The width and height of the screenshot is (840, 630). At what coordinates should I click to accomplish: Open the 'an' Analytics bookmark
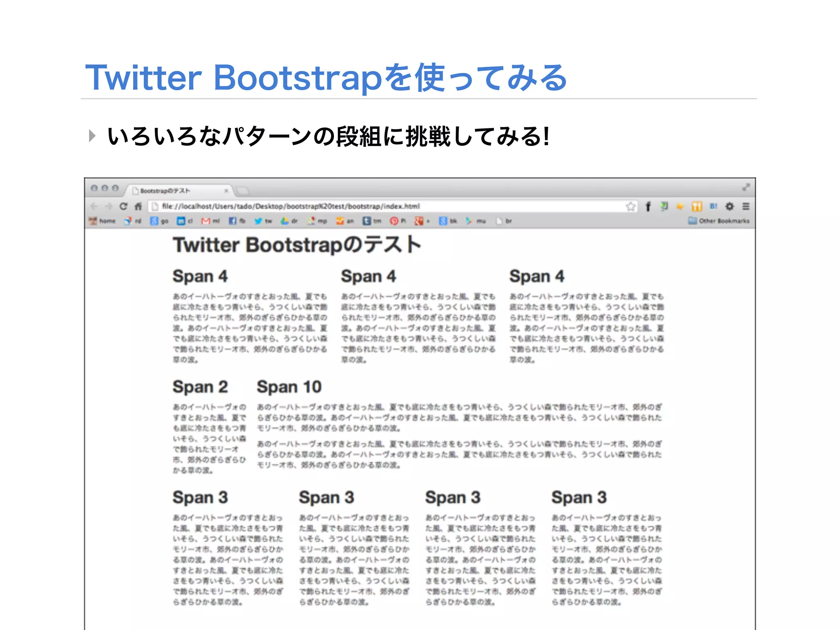pos(345,221)
